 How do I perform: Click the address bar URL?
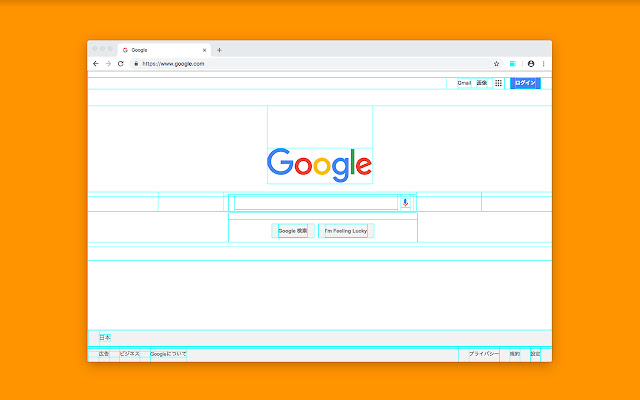tap(173, 64)
